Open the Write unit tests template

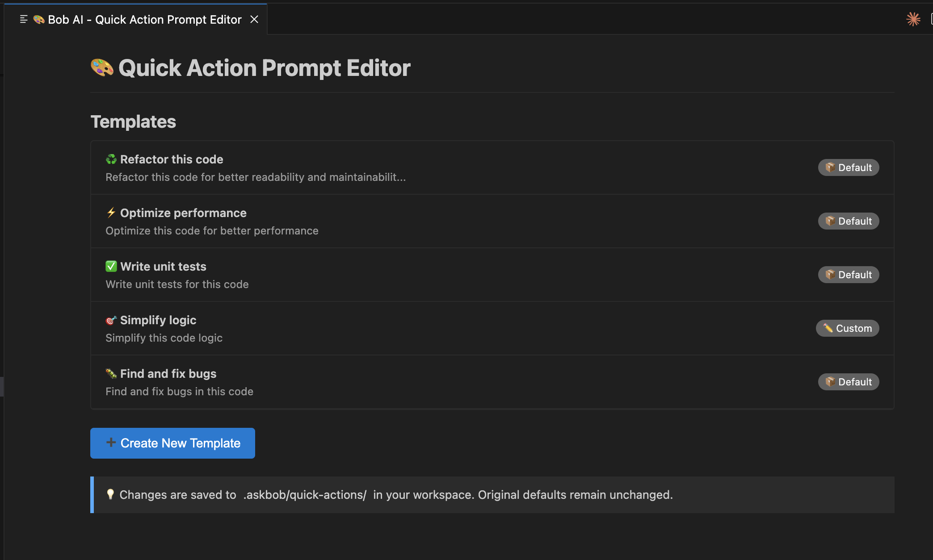click(163, 267)
